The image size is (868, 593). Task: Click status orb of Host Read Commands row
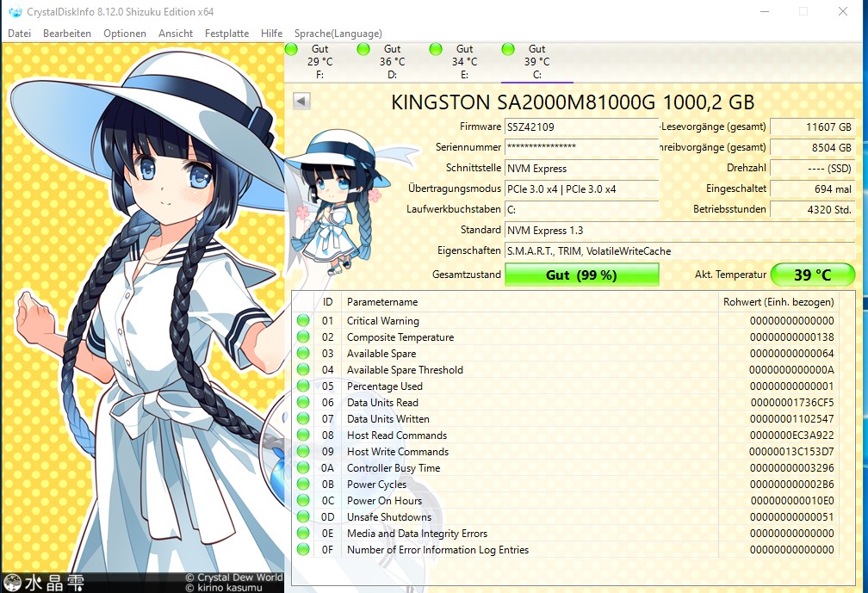tap(303, 435)
